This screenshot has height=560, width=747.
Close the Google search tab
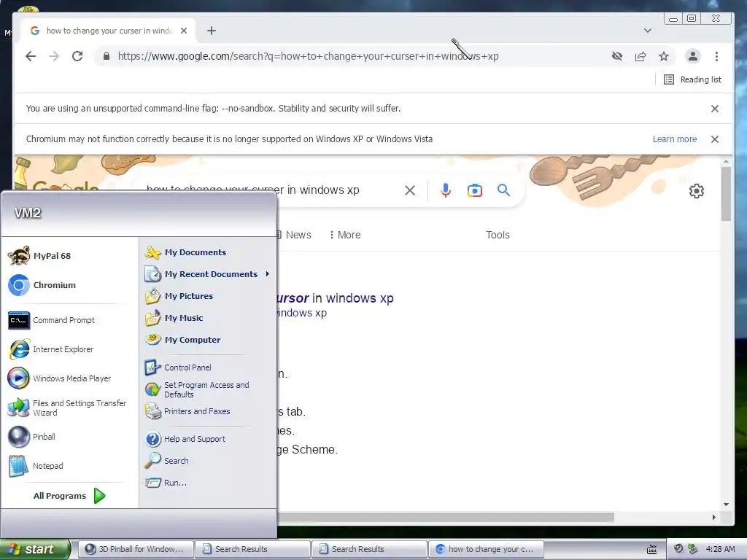pos(184,31)
